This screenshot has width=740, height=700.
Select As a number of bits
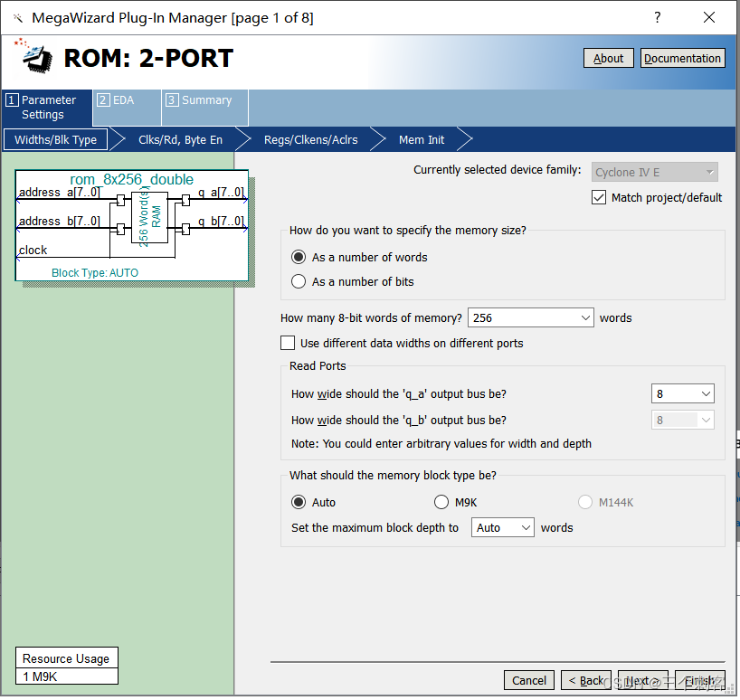click(x=299, y=281)
